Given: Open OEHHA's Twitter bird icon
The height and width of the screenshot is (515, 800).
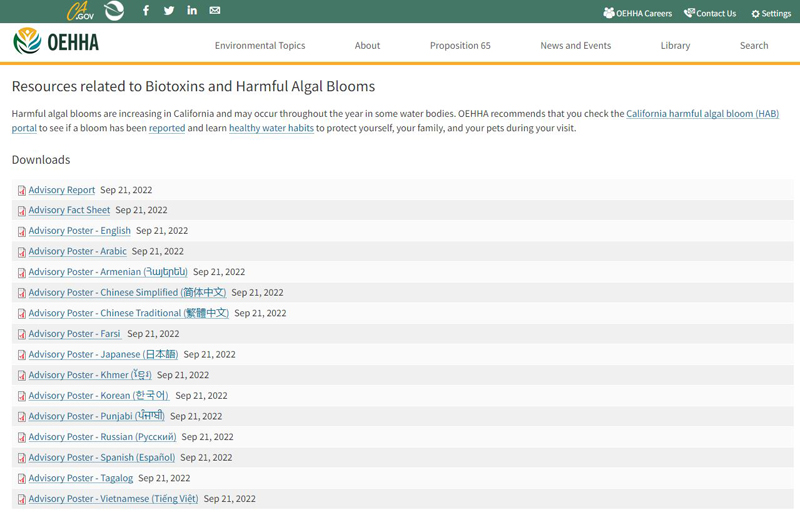Looking at the screenshot, I should tap(169, 10).
